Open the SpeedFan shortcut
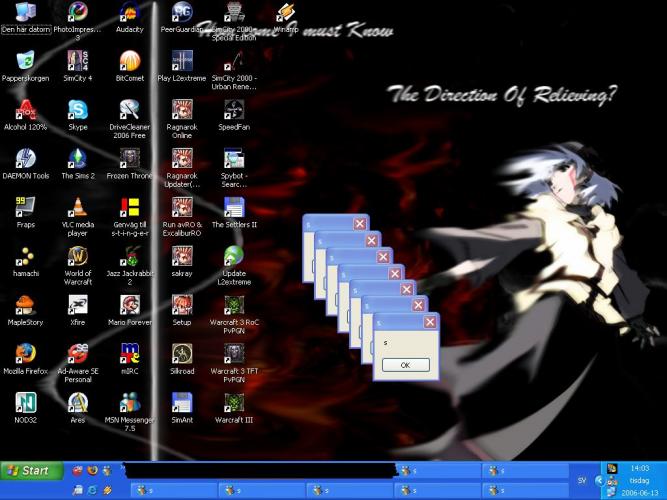Viewport: 667px width, 500px height. click(234, 110)
